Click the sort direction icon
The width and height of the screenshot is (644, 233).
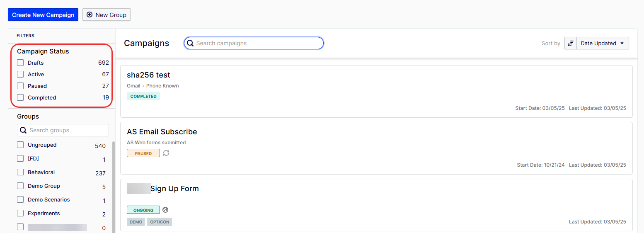pyautogui.click(x=571, y=44)
